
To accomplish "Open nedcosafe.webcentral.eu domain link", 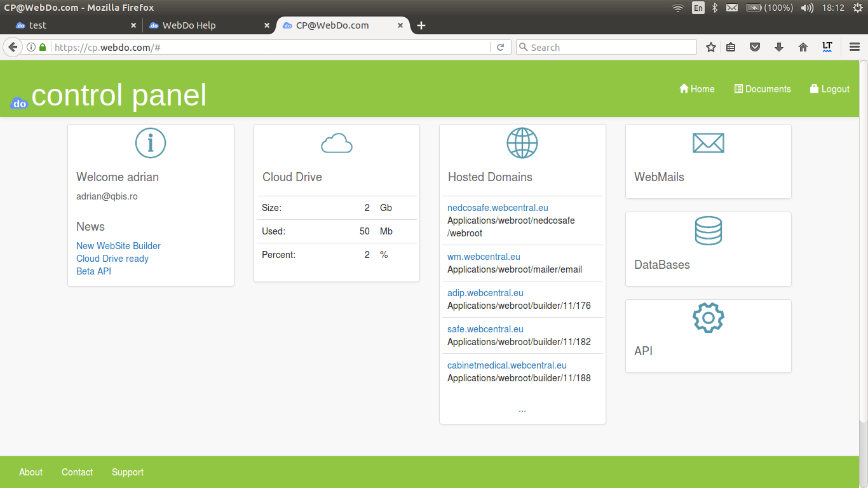I will point(498,208).
